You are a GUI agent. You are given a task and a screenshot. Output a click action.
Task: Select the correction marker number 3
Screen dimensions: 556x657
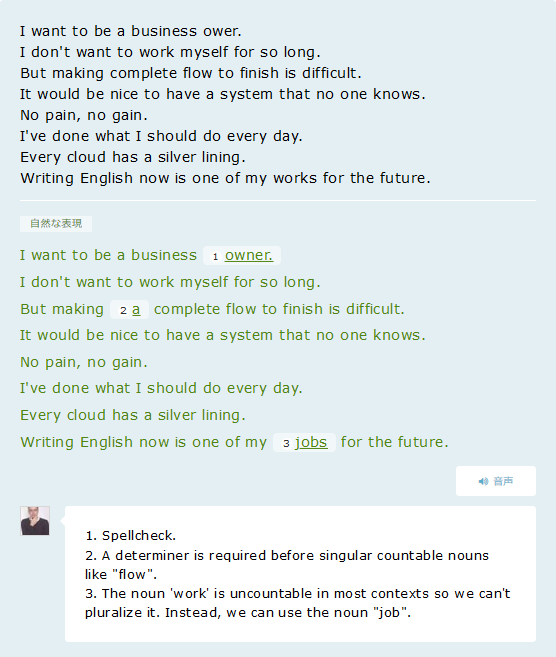(x=286, y=443)
